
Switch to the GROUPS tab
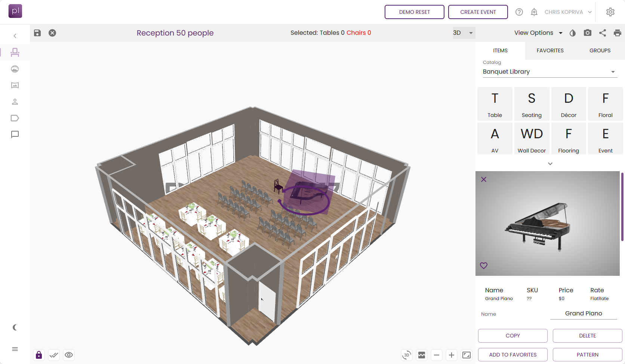[x=600, y=50]
